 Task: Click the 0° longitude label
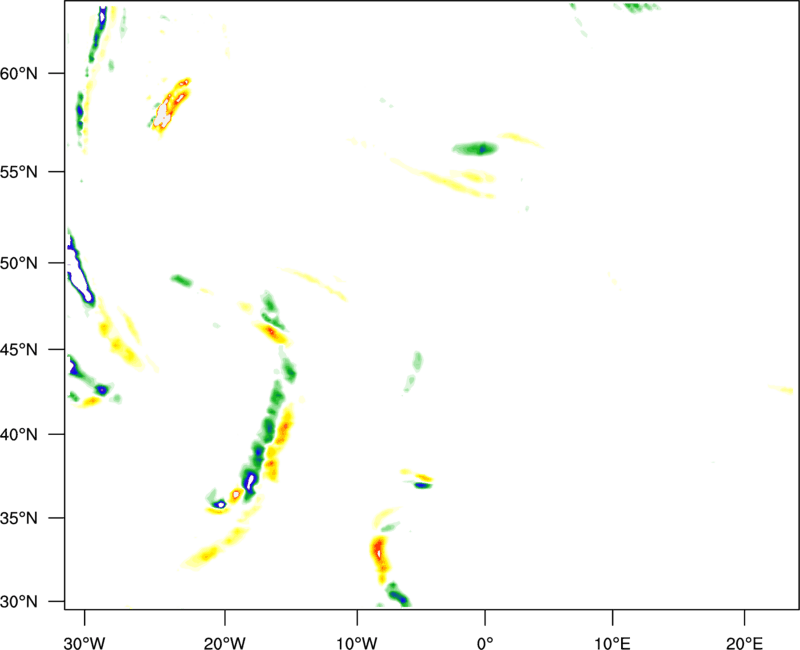click(x=485, y=643)
